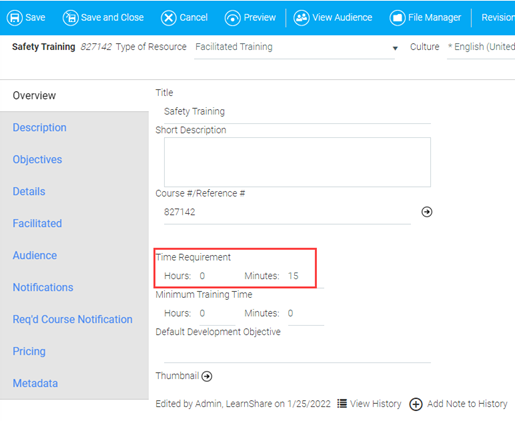This screenshot has width=515, height=421.
Task: Click the Cancel X icon
Action: click(x=169, y=18)
